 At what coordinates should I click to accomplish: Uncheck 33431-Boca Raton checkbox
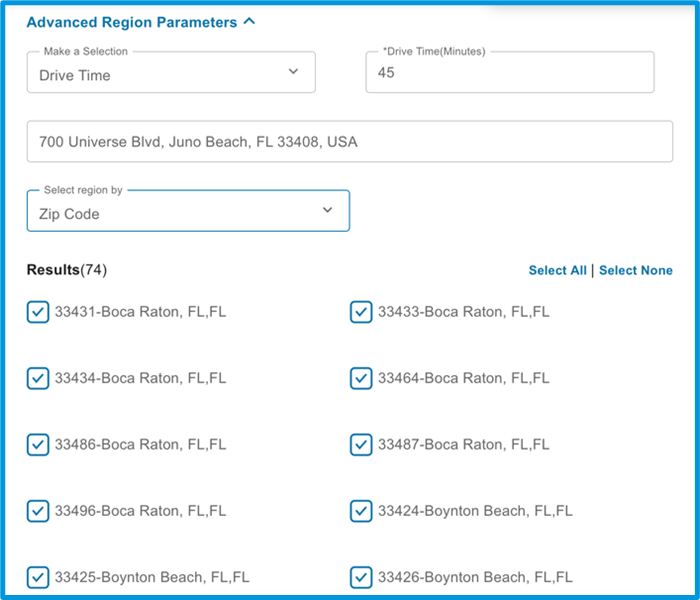coord(38,312)
